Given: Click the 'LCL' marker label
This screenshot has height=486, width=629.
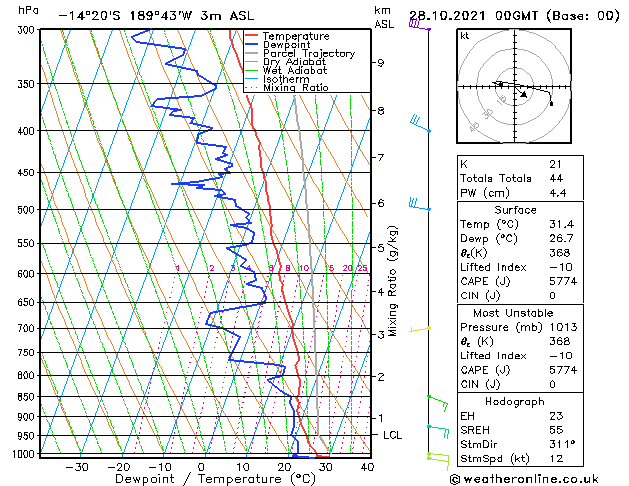Looking at the screenshot, I should (x=392, y=435).
